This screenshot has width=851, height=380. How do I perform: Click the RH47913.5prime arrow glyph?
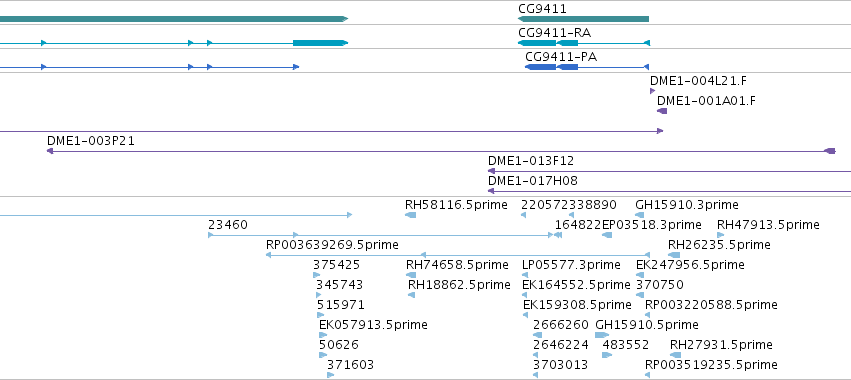pyautogui.click(x=720, y=235)
